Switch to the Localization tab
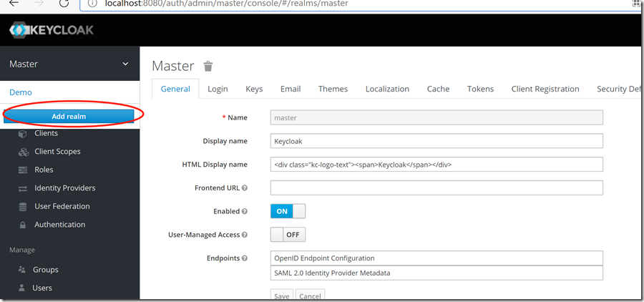This screenshot has height=302, width=644. click(387, 89)
